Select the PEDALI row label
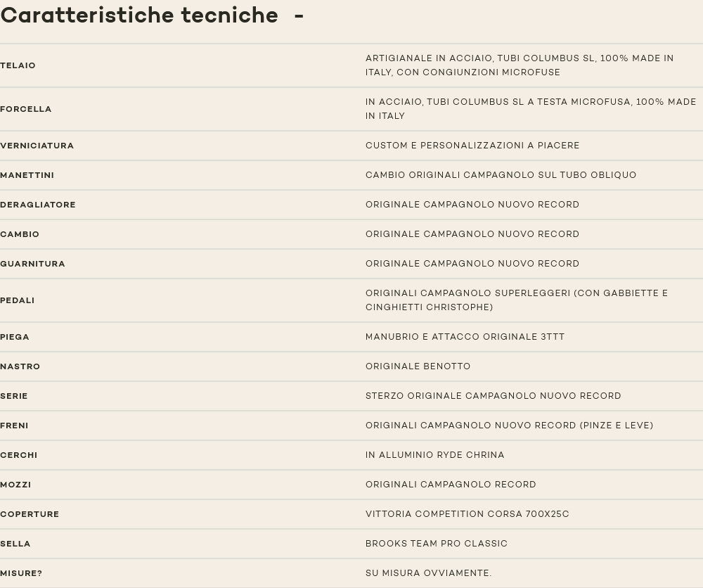This screenshot has width=703, height=588. click(18, 300)
